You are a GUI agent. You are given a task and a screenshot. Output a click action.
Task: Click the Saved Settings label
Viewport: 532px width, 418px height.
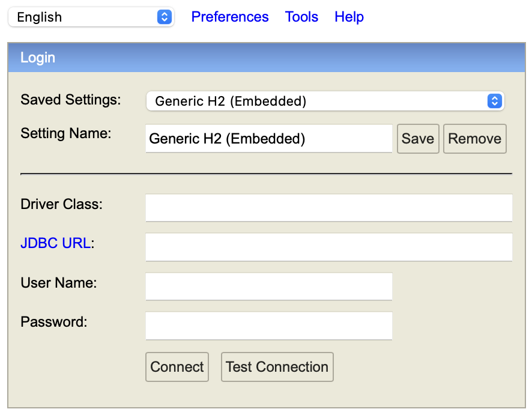pos(71,100)
